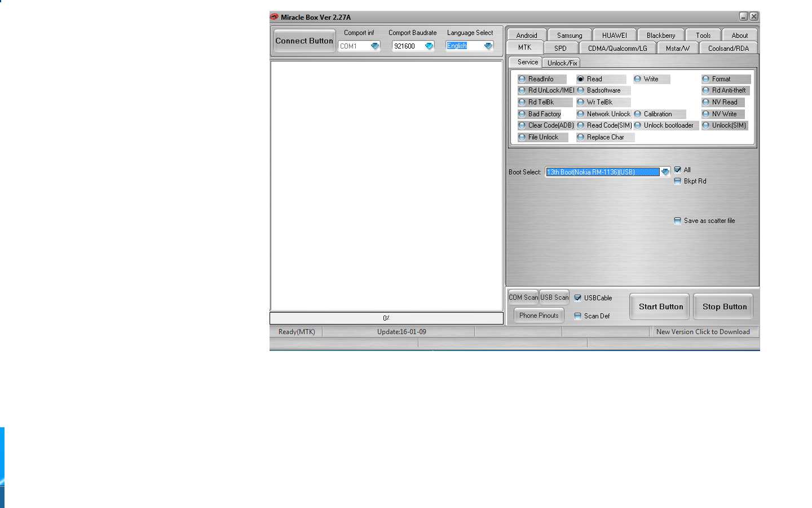This screenshot has height=508, width=812.
Task: Enable the Bkpt Rd checkbox
Action: coord(678,181)
